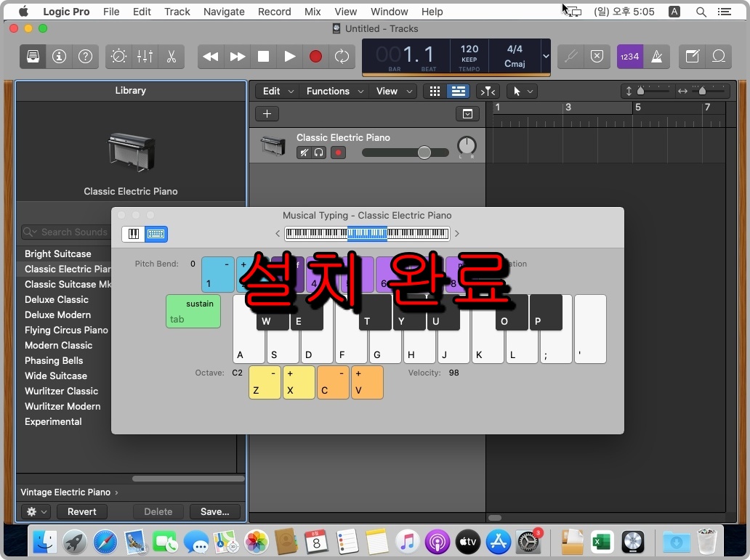Click the Save button in the Library
Screen dimensions: 750x560
pos(214,511)
